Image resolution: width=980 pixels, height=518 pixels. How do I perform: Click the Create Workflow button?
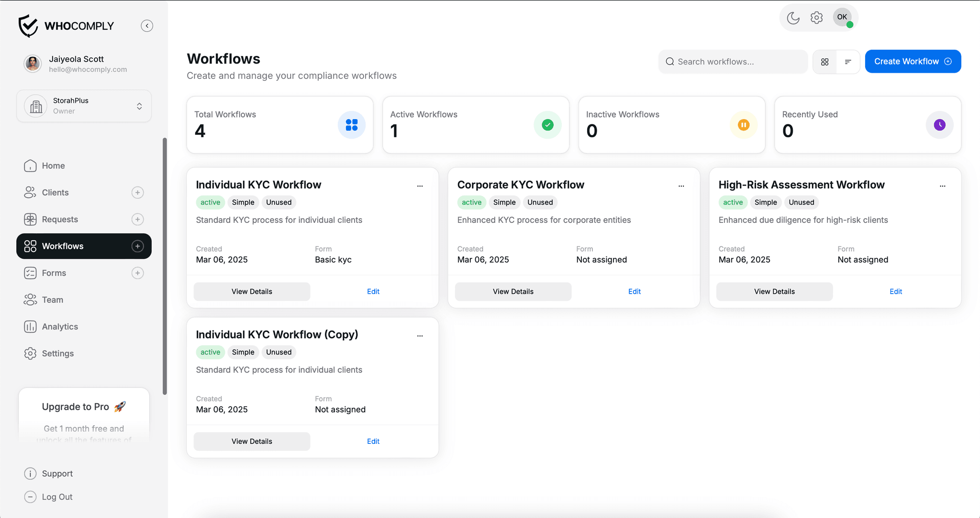click(x=912, y=61)
